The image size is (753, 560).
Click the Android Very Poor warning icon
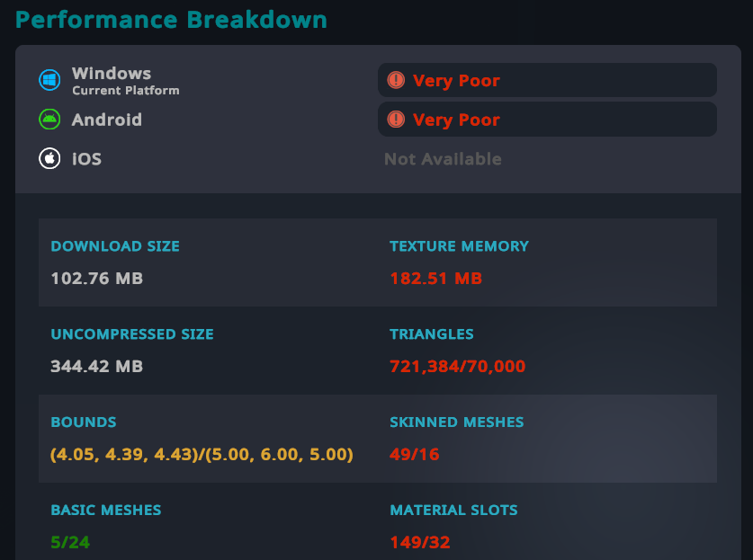tap(396, 119)
